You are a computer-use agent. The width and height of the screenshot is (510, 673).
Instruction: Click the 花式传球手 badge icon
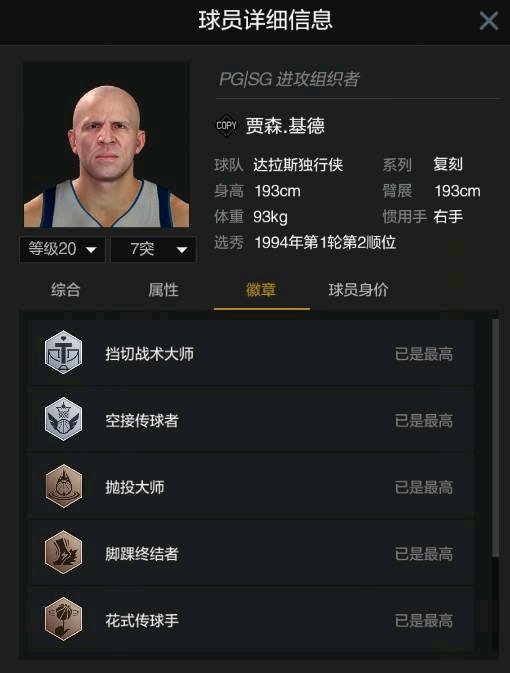click(x=64, y=619)
